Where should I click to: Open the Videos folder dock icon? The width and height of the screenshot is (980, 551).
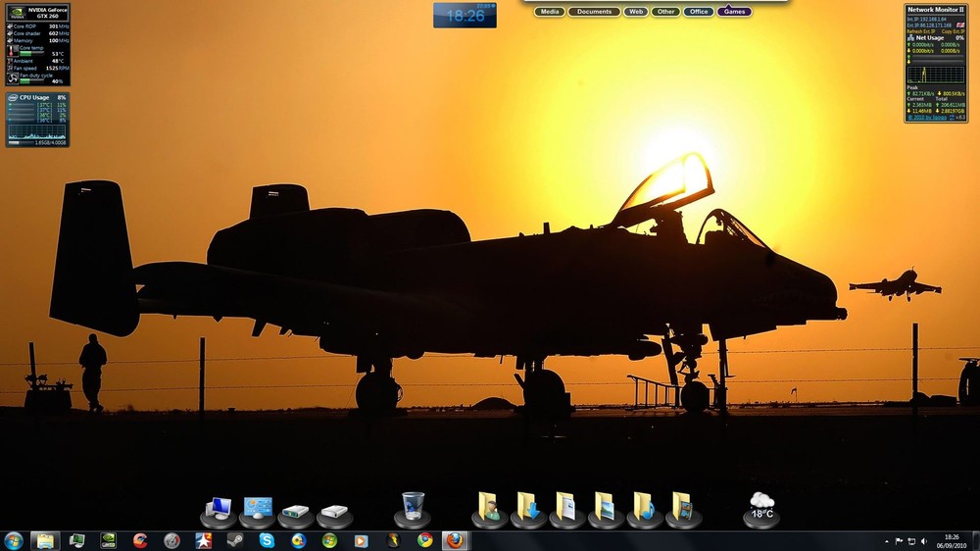click(683, 508)
